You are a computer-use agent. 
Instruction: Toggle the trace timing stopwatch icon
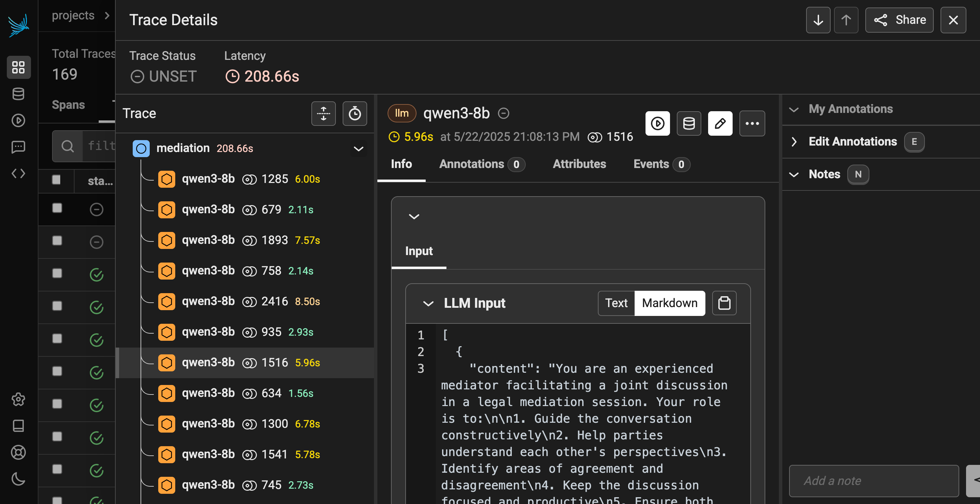[x=355, y=113]
